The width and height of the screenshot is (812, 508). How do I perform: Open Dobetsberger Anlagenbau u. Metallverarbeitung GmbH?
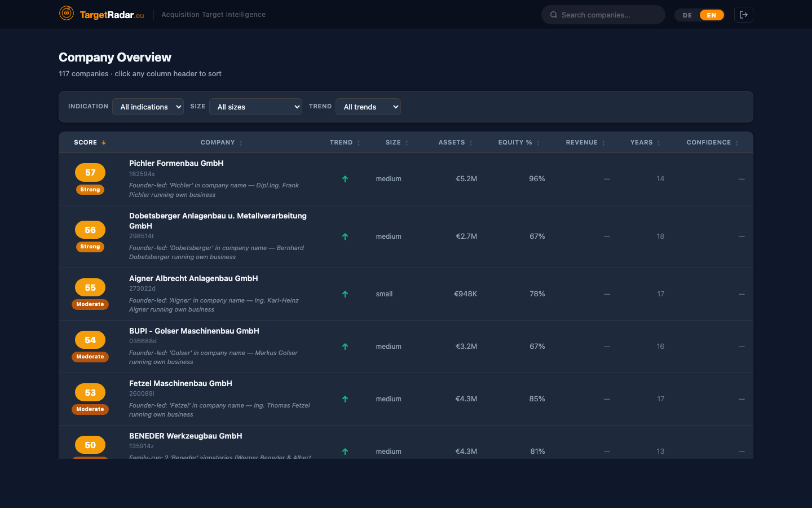click(x=218, y=221)
